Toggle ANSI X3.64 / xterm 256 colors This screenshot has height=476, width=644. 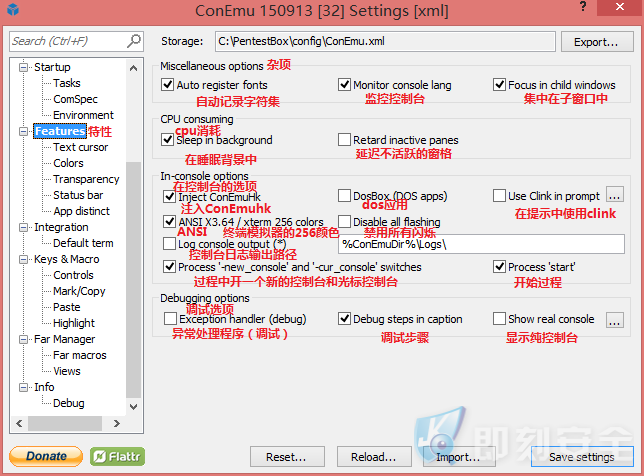click(x=170, y=222)
